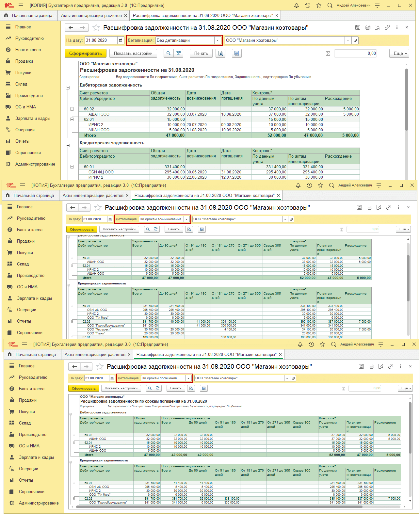The height and width of the screenshot is (514, 420).
Task: Click Сформировать button in middle window
Action: [x=82, y=229]
